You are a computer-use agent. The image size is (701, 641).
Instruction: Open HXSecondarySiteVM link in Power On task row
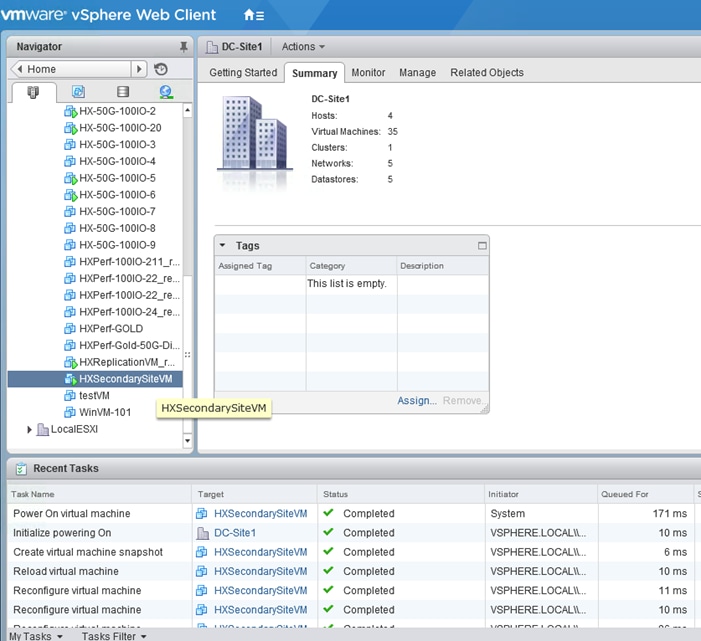260,514
